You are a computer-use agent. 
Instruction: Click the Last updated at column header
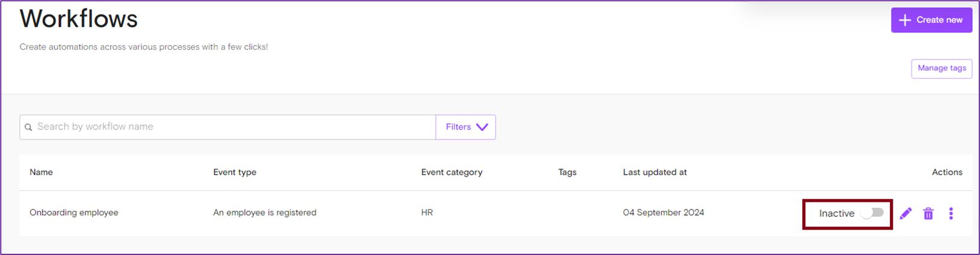655,173
